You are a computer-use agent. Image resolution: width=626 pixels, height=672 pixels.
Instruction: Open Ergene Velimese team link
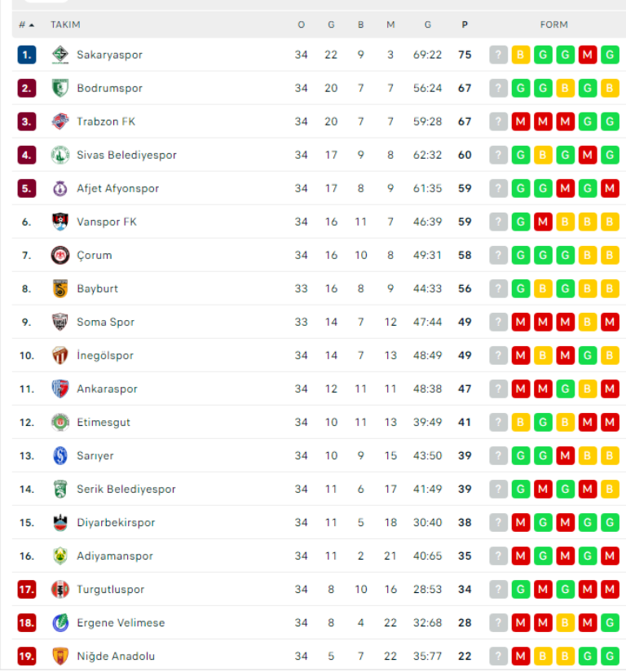tap(121, 623)
